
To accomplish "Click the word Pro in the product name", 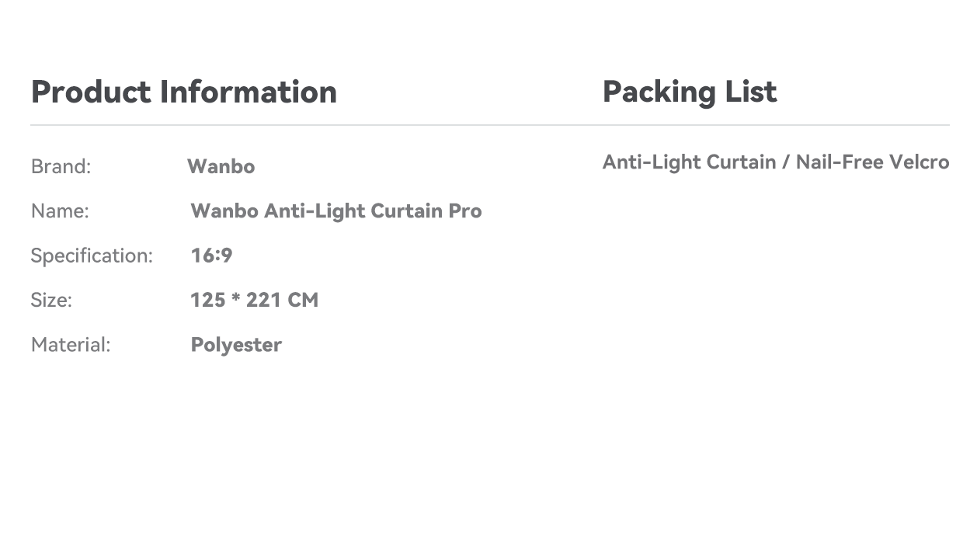I will click(x=465, y=211).
